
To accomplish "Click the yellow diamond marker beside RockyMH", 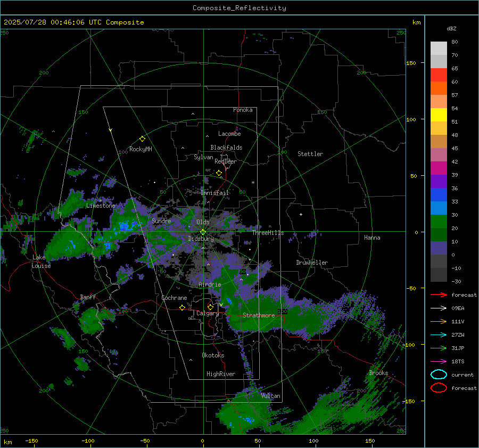I will [142, 139].
